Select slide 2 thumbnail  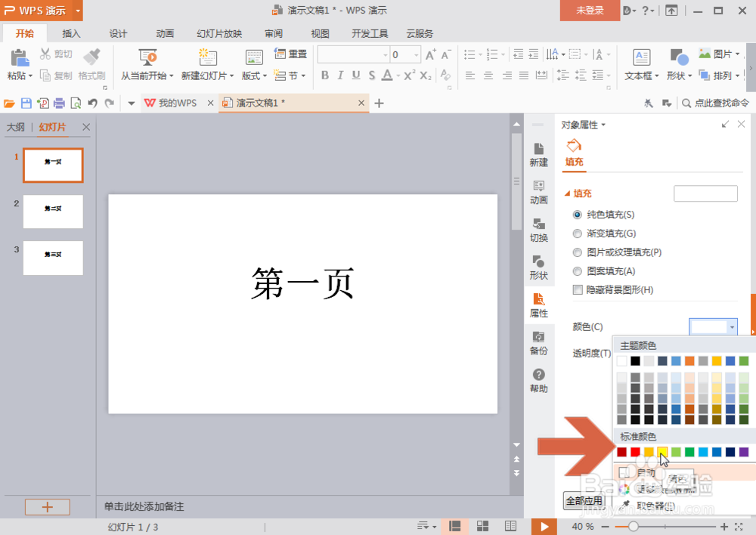(53, 212)
